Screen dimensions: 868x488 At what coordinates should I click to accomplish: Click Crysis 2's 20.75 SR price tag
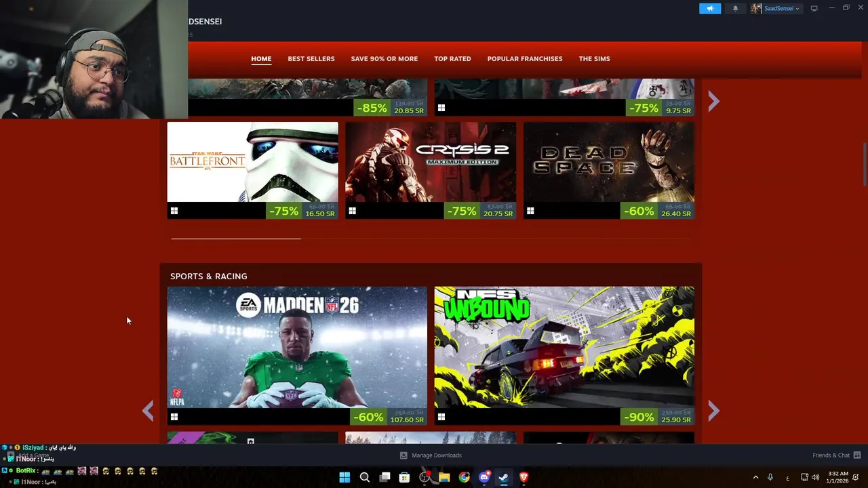tap(498, 213)
